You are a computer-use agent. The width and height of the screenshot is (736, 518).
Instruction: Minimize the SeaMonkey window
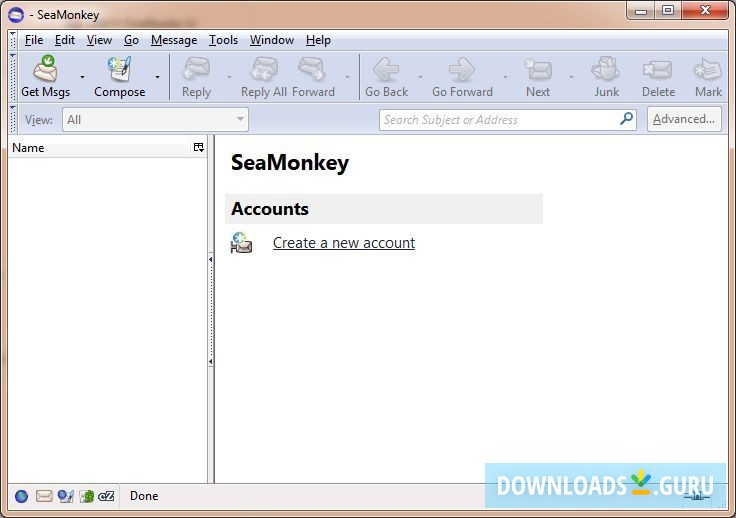pos(641,11)
